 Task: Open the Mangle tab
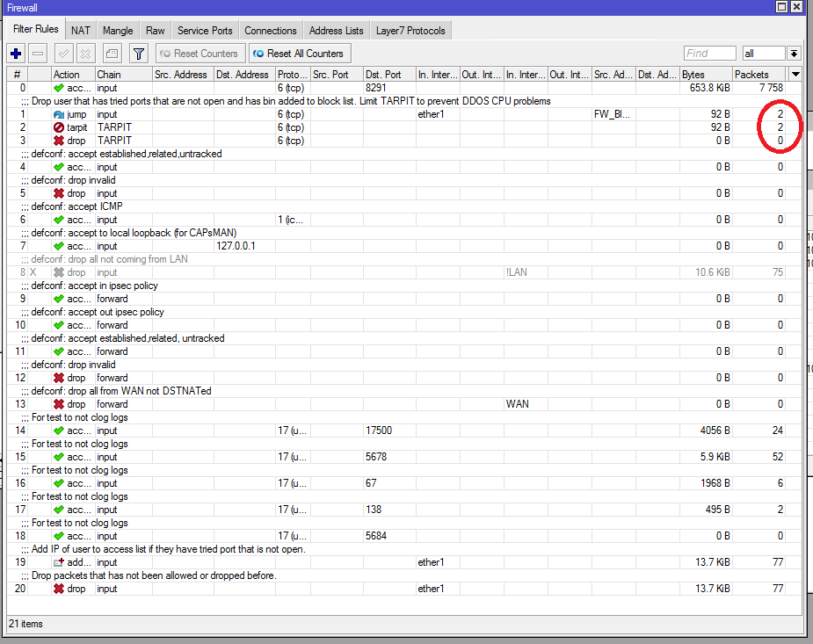click(x=118, y=31)
